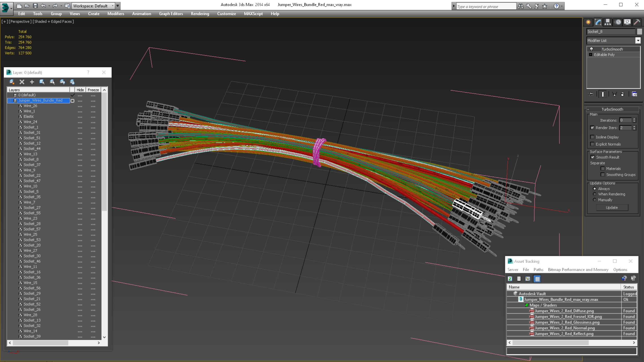Click Make Unique icon under modifier stack
Image resolution: width=644 pixels, height=362 pixels.
click(x=614, y=94)
